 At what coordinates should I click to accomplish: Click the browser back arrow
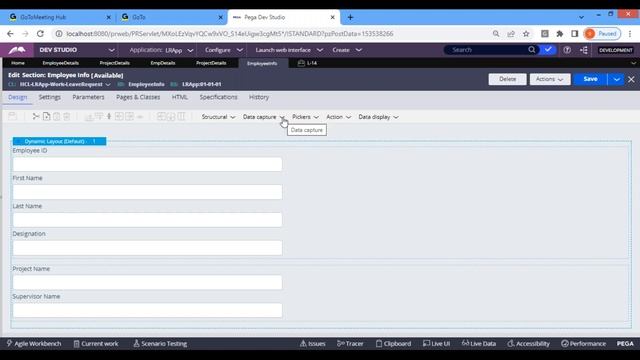pos(10,34)
